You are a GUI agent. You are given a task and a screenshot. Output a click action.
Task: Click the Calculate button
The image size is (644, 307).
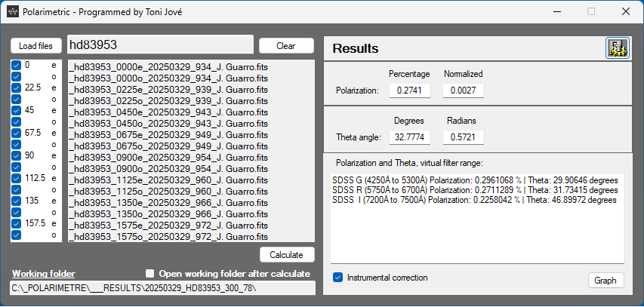pos(287,255)
